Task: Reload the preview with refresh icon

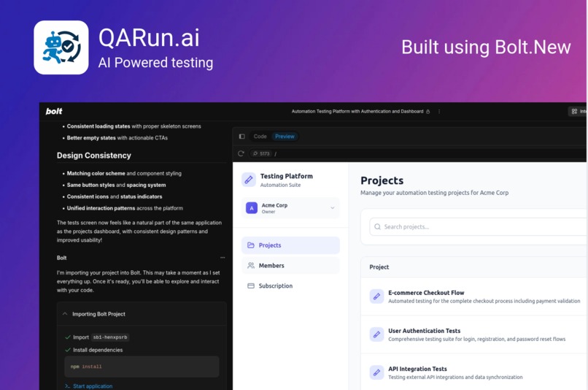Action: tap(241, 153)
